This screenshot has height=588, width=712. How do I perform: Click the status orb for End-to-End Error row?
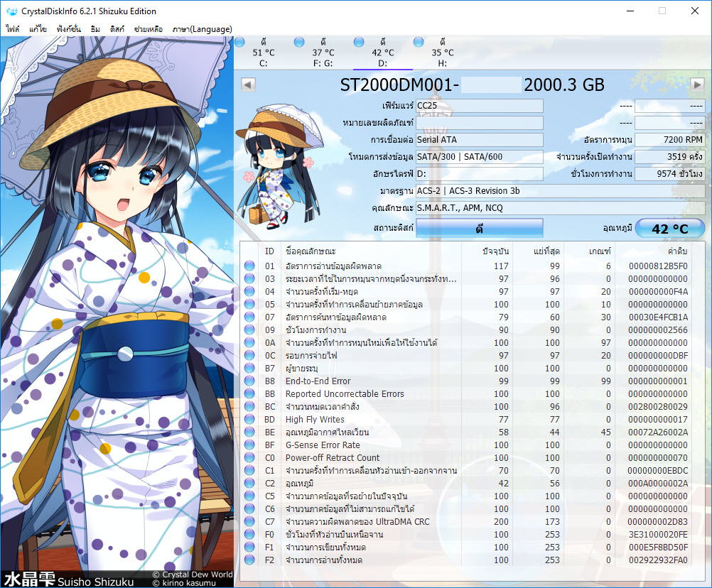point(249,381)
